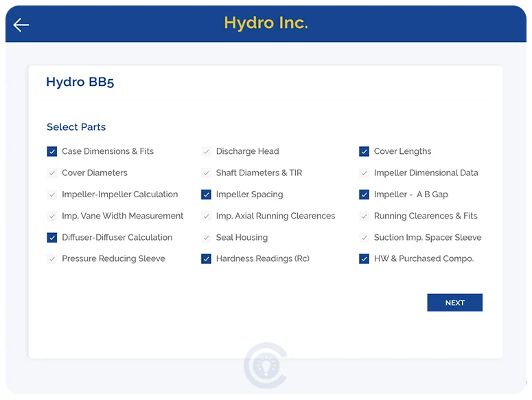532x400 pixels.
Task: Select Imp. Vane Width Measurement checkbox
Action: (52, 216)
